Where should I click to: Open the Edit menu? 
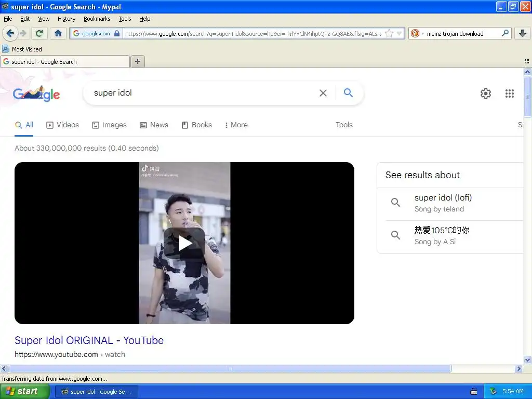pos(25,19)
